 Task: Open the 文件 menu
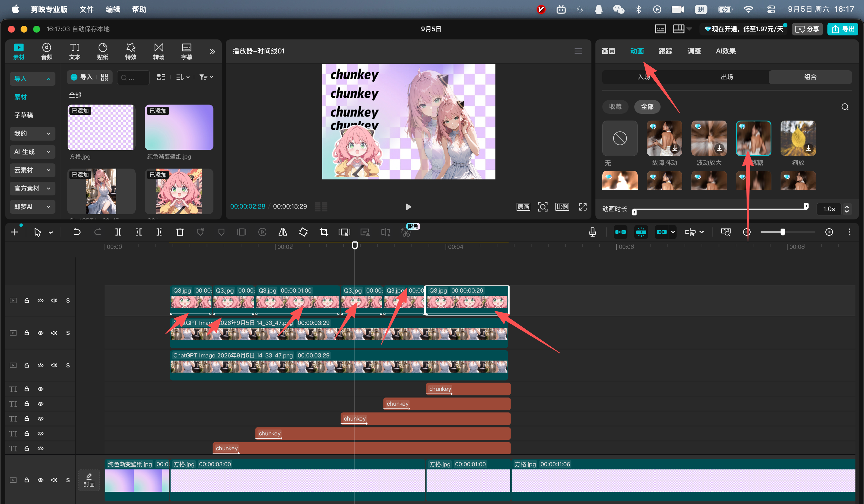pyautogui.click(x=86, y=9)
